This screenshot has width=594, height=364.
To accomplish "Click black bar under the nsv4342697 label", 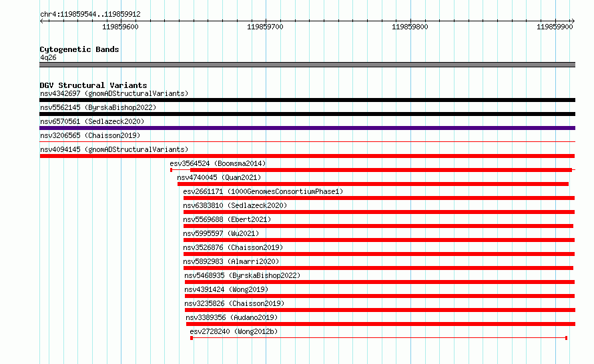I will point(307,100).
